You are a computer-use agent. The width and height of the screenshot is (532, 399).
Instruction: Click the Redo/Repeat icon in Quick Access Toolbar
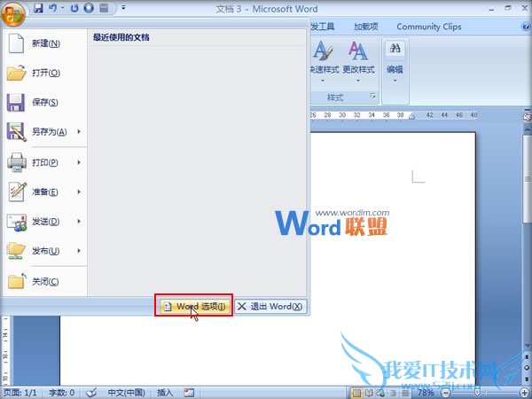(74, 8)
